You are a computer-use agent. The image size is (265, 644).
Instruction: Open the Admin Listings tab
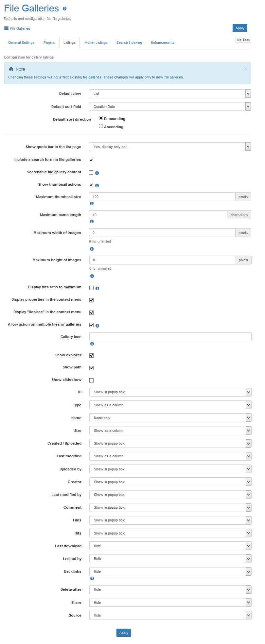96,42
